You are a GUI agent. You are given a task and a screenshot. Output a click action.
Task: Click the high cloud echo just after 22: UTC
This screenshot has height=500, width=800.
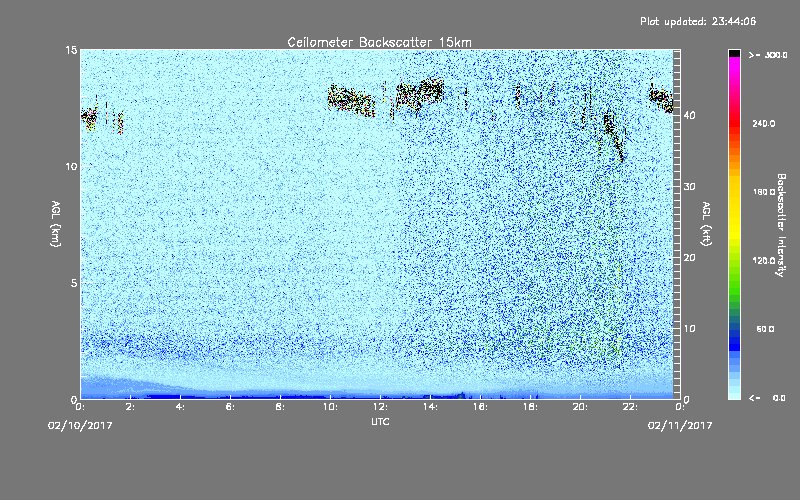tap(661, 99)
